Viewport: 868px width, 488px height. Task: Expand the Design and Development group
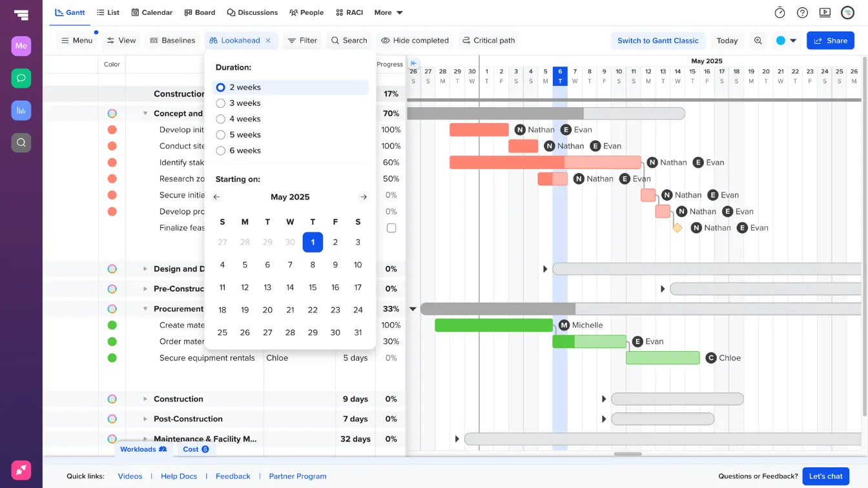tap(145, 269)
